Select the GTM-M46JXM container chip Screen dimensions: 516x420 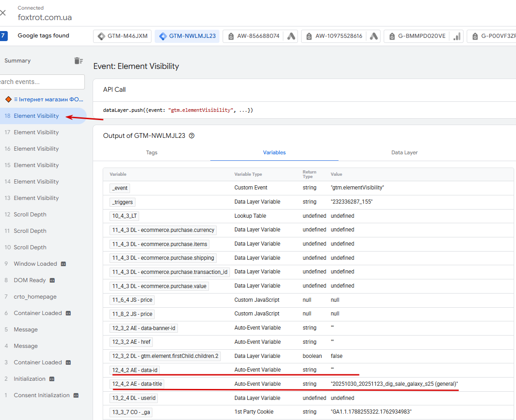(122, 36)
